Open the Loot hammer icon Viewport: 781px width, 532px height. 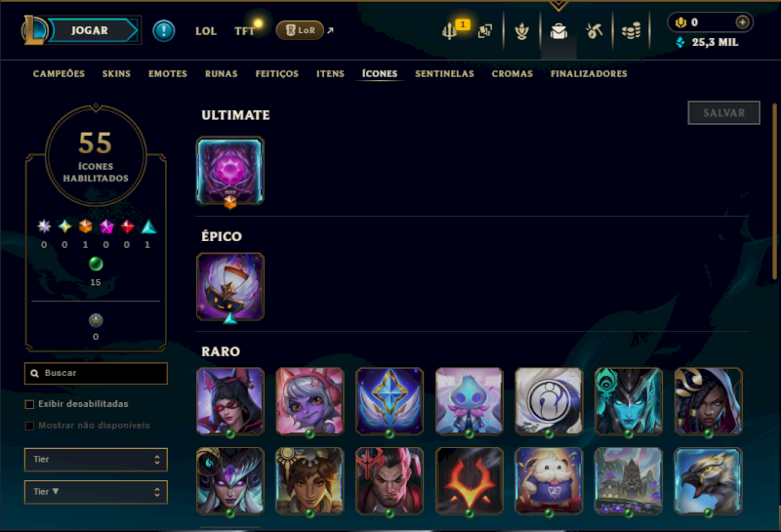click(594, 31)
